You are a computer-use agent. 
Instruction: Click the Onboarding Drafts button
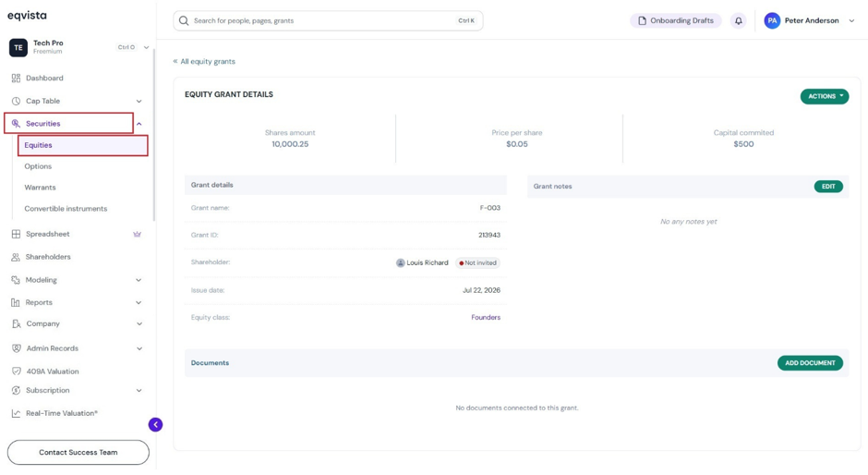tap(676, 20)
